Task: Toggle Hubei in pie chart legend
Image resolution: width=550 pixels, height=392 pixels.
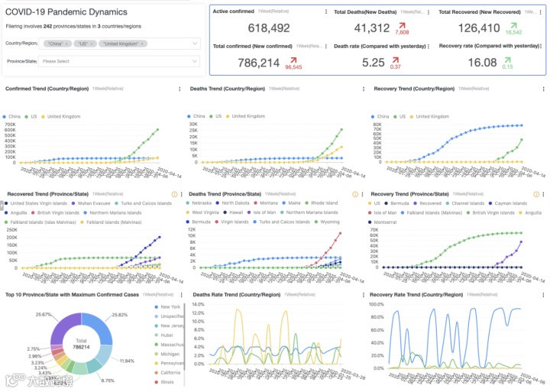Action: coord(163,335)
